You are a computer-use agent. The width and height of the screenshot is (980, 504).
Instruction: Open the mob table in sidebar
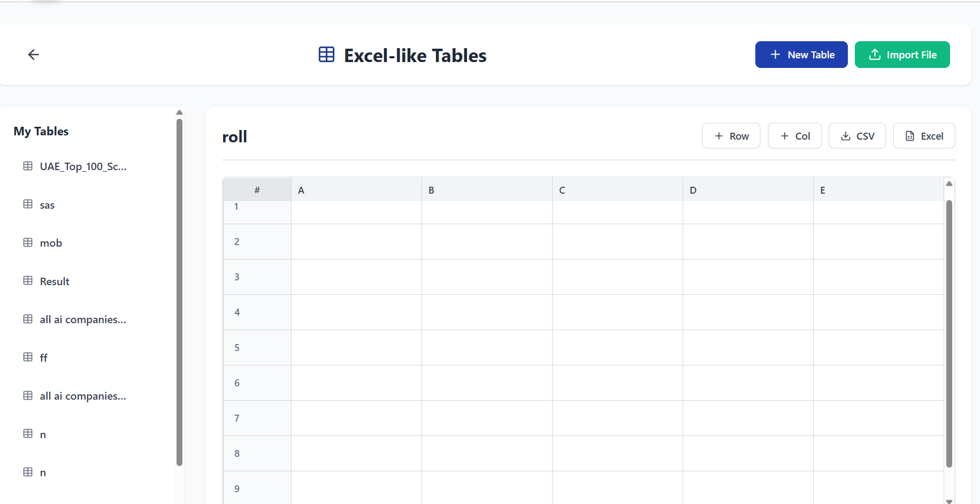click(x=51, y=243)
